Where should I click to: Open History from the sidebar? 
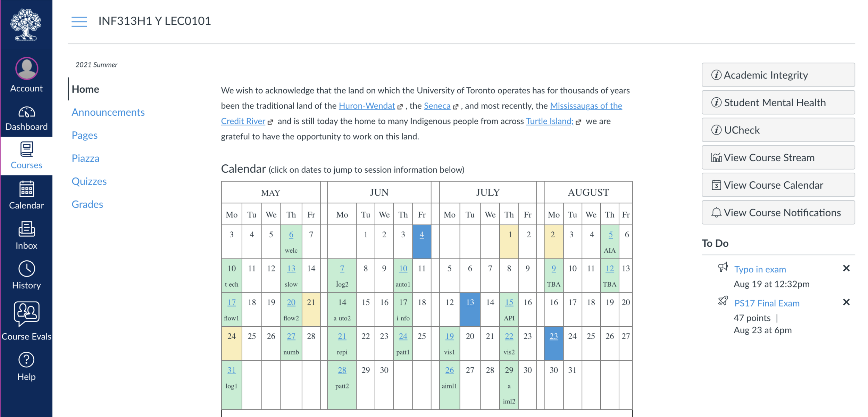(26, 275)
